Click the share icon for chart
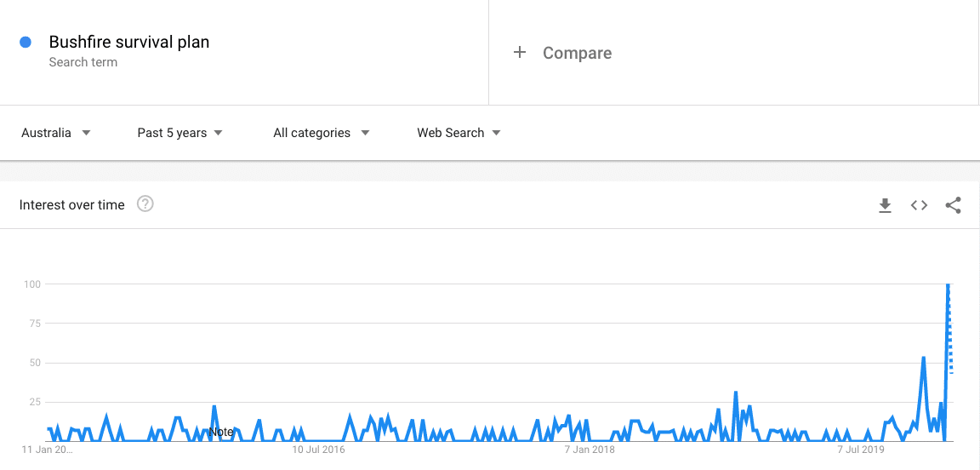The width and height of the screenshot is (980, 470). point(953,205)
